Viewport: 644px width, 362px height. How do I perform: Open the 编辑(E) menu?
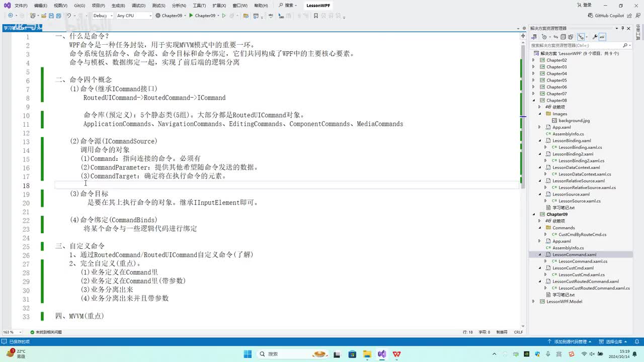point(41,6)
